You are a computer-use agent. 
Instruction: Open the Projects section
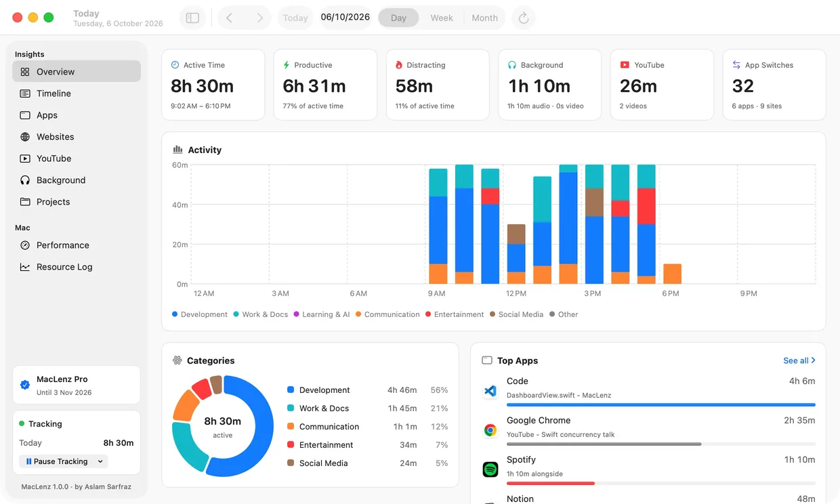[77, 202]
